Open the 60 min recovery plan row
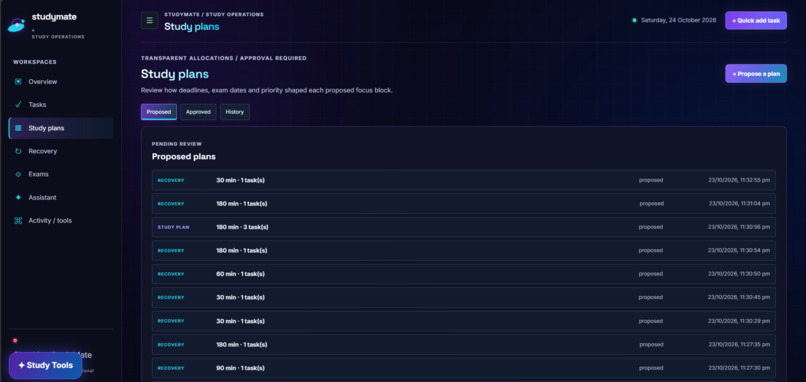The height and width of the screenshot is (382, 806). [464, 274]
